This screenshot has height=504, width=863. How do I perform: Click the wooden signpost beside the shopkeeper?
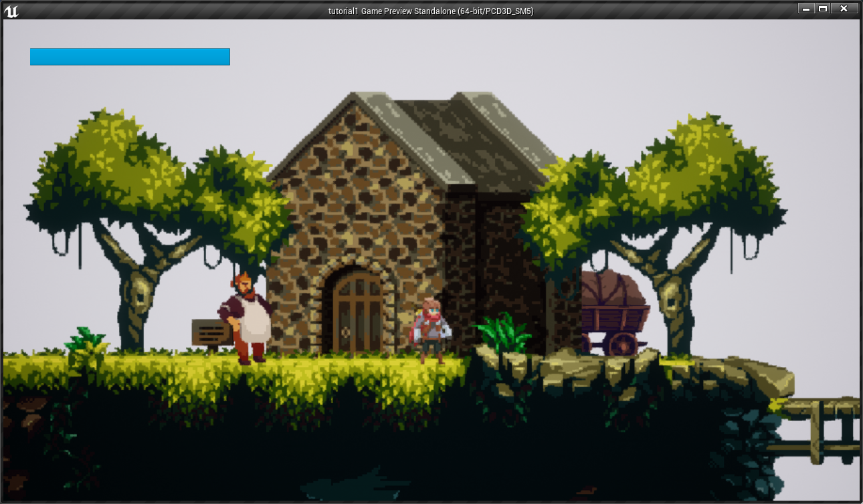point(211,334)
